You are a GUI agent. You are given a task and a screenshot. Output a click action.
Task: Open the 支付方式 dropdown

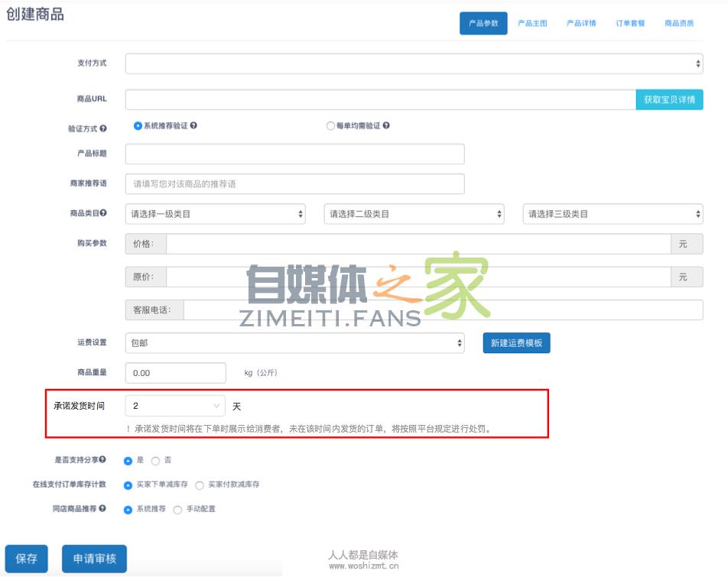point(414,64)
